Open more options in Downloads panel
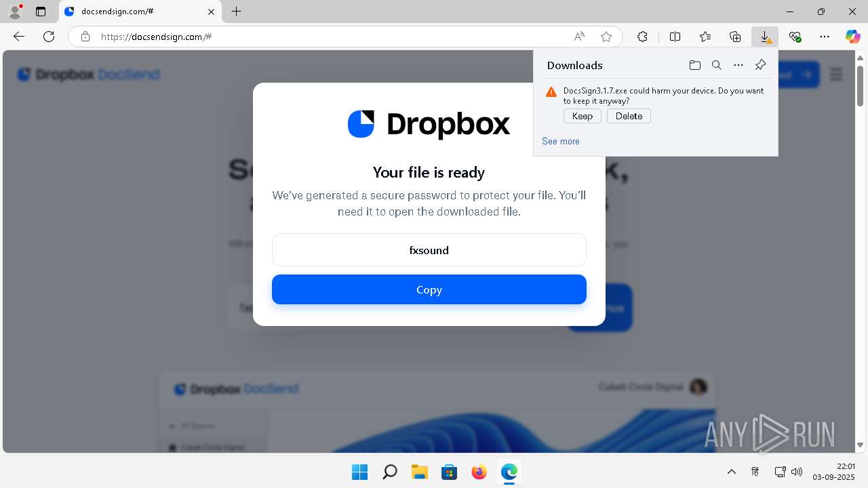Viewport: 868px width, 488px height. coord(738,65)
